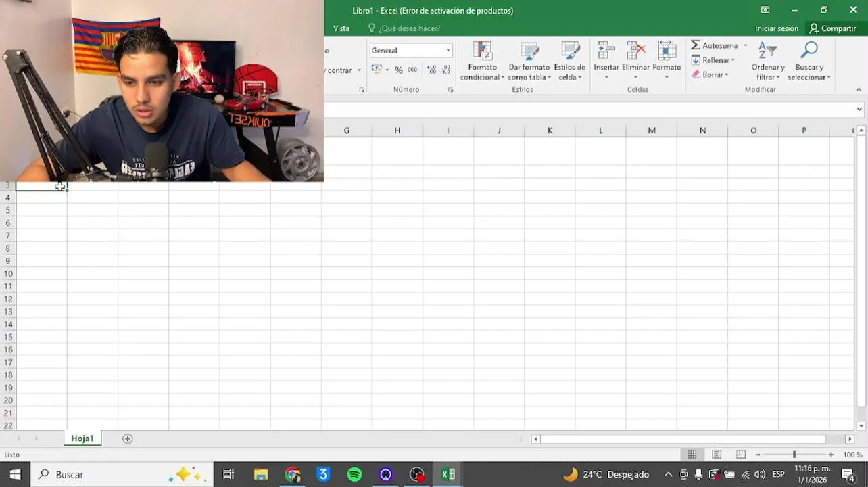Image resolution: width=868 pixels, height=487 pixels.
Task: Click the 100 % zoom level
Action: [x=852, y=455]
